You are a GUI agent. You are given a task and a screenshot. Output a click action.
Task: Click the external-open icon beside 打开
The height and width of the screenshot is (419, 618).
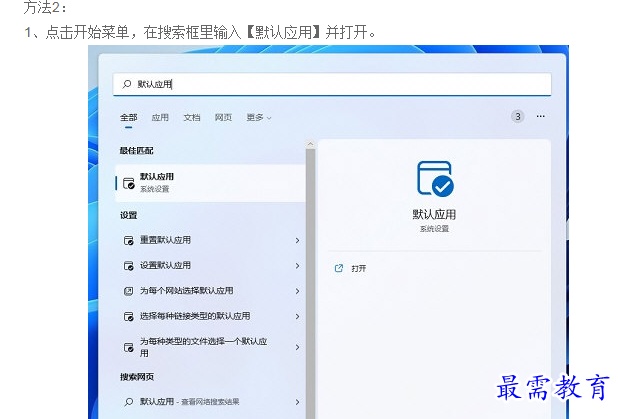(338, 268)
